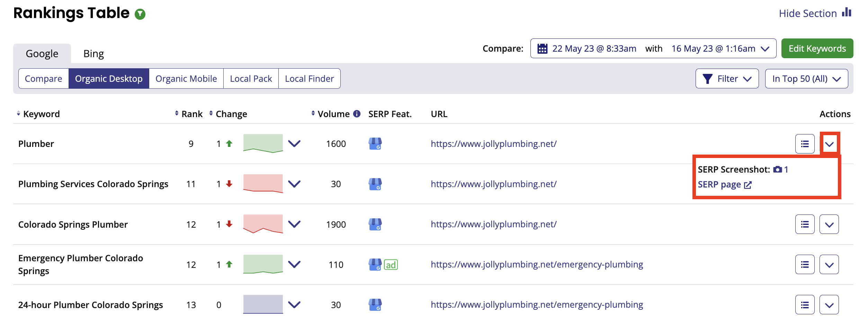Click the funnel icon in the Filter button
The image size is (868, 324).
[x=708, y=79]
